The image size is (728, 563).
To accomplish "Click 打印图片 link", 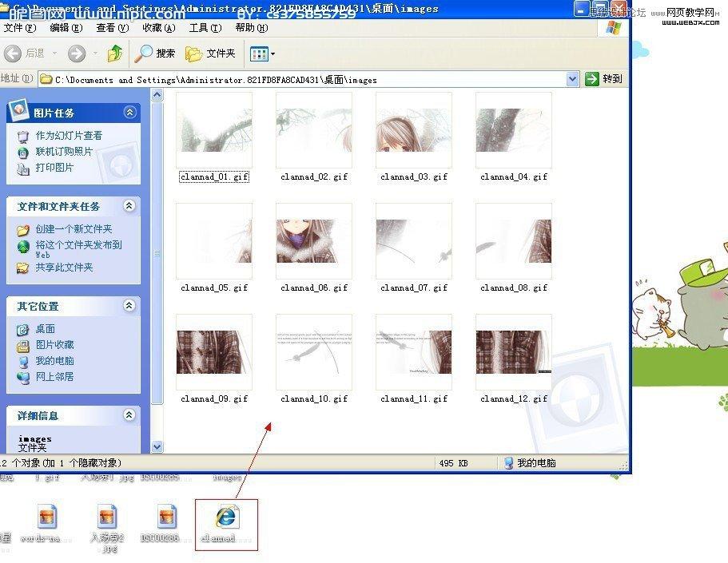I will [54, 167].
